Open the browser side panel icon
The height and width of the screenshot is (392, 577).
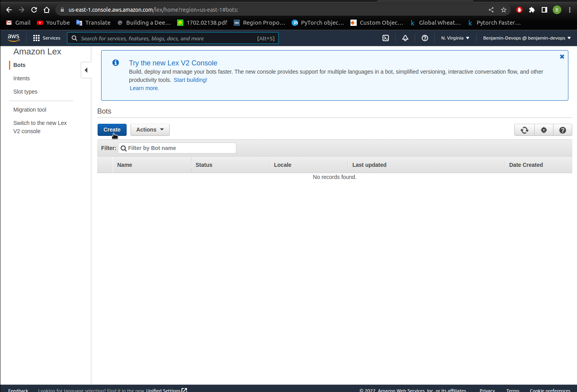click(544, 10)
